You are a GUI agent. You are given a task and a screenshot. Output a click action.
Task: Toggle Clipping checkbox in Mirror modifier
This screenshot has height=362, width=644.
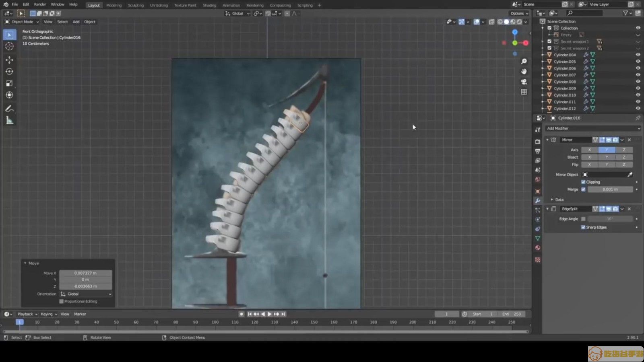click(583, 182)
